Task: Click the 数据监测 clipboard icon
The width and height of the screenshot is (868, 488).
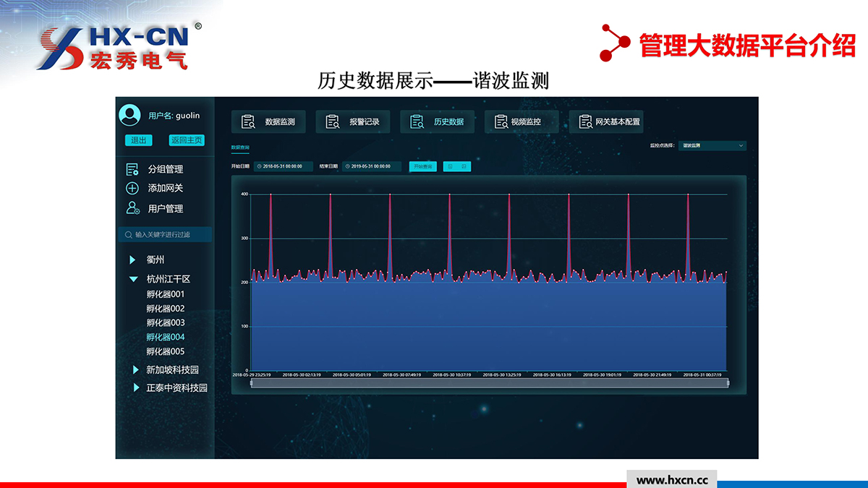Action: [248, 121]
